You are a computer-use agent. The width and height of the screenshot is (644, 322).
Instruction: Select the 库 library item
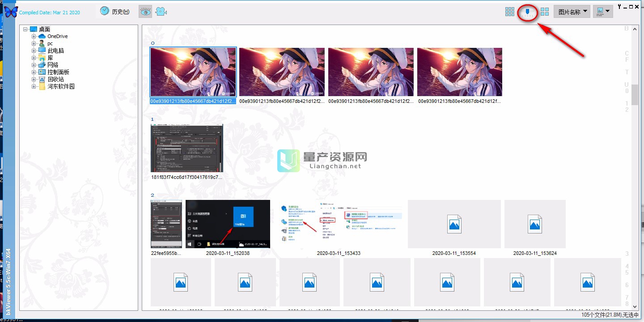tap(50, 58)
